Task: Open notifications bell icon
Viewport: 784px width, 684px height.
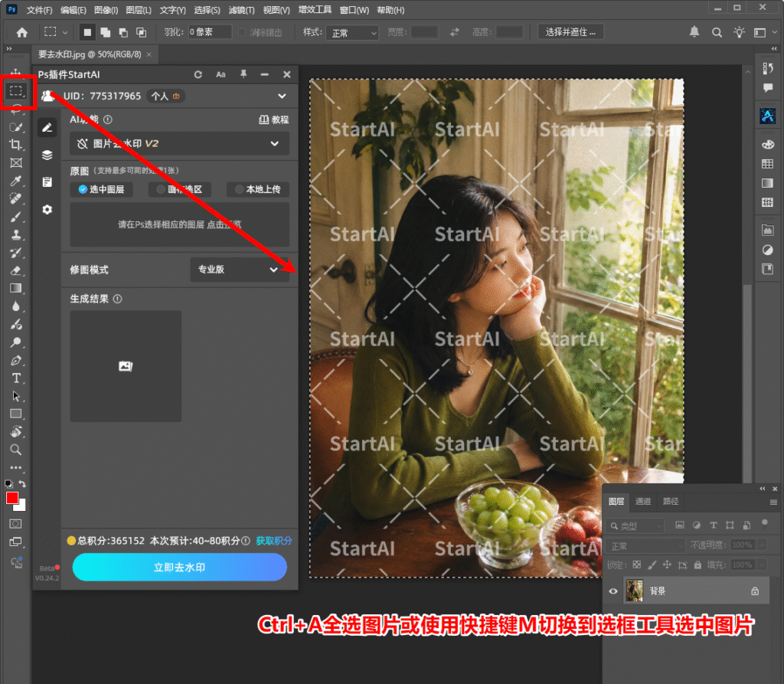Action: [x=694, y=32]
